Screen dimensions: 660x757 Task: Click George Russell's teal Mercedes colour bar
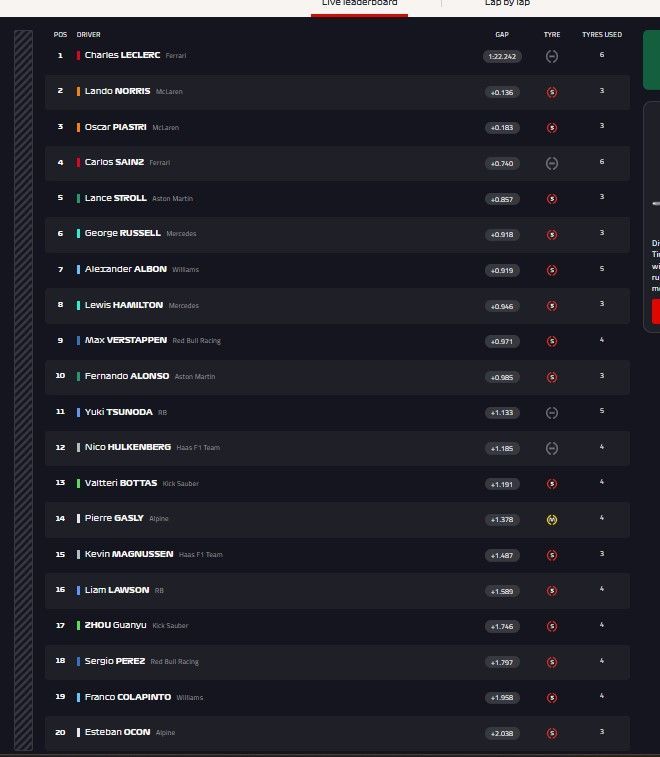78,234
